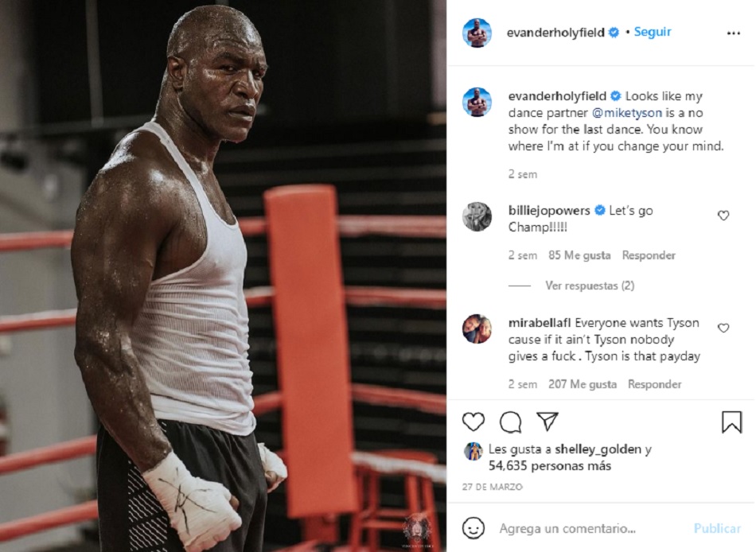The width and height of the screenshot is (756, 552).
Task: Expand Ver respuestas (2) replies
Action: (590, 286)
